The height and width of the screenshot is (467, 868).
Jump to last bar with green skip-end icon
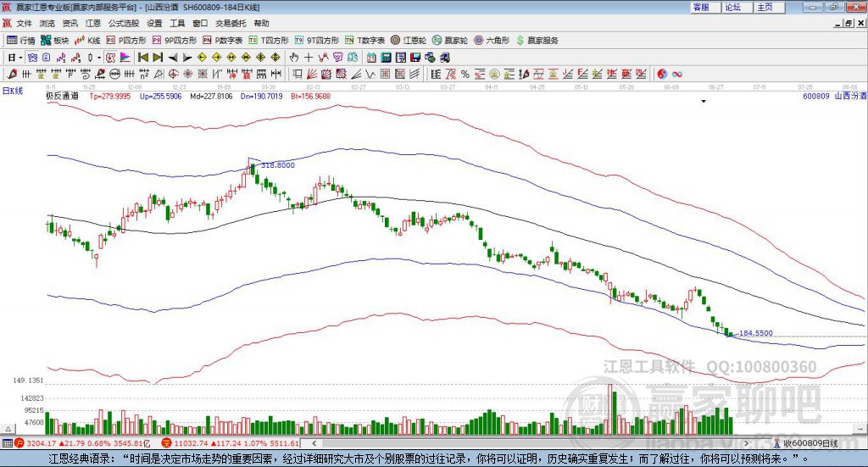pyautogui.click(x=158, y=58)
